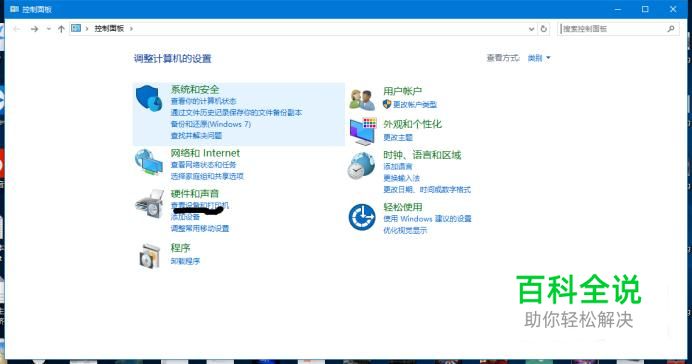Open 选择家庭组和共享选项 link

click(207, 176)
